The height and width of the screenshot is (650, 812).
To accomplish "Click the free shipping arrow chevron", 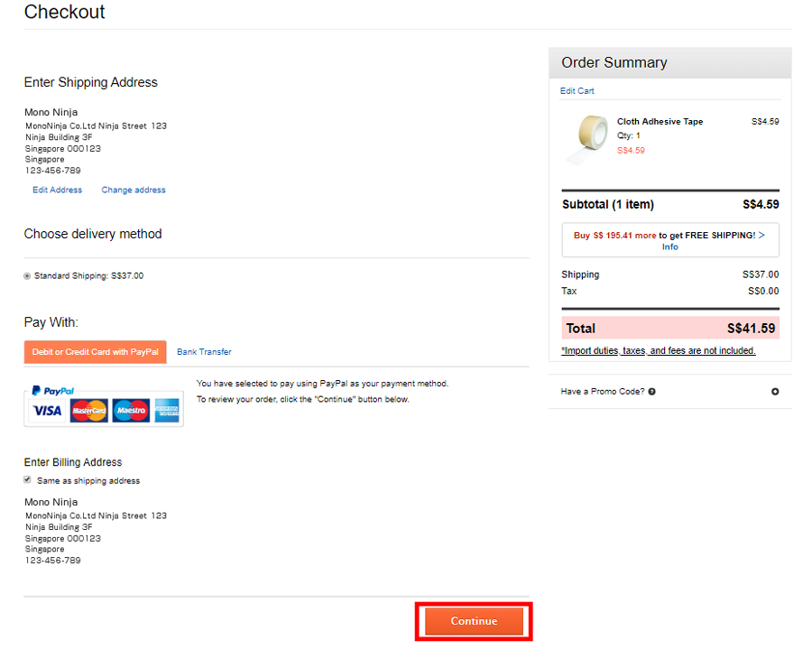I will (x=761, y=236).
